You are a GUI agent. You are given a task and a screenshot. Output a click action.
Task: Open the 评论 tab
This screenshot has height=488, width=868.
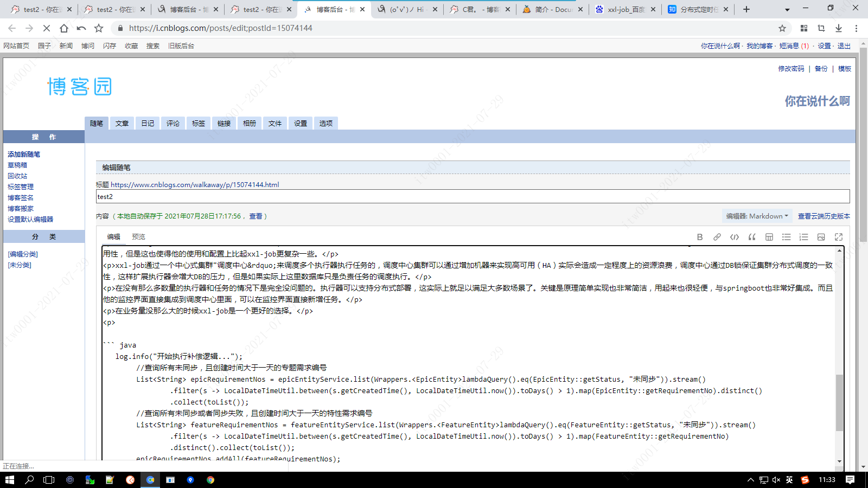(173, 124)
